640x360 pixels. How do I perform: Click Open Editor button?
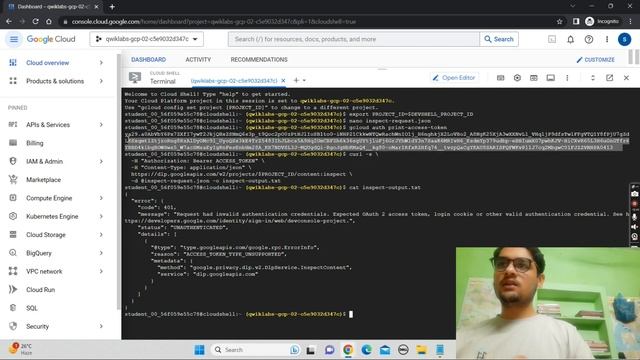click(454, 78)
